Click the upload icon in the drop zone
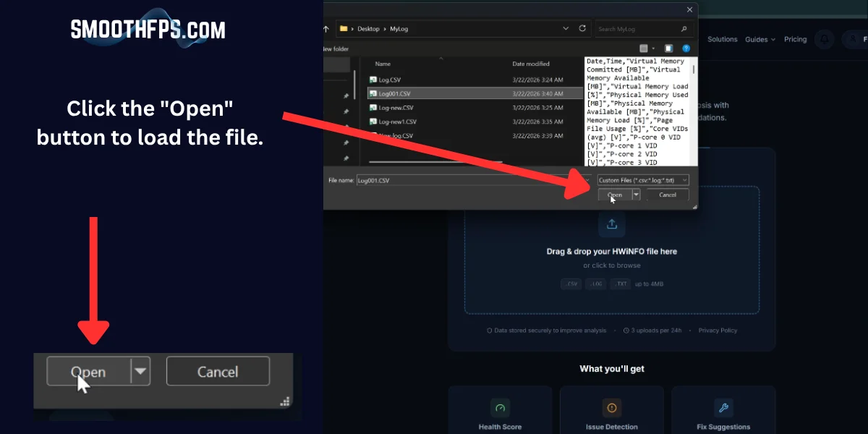Viewport: 868px width, 434px height. [612, 224]
